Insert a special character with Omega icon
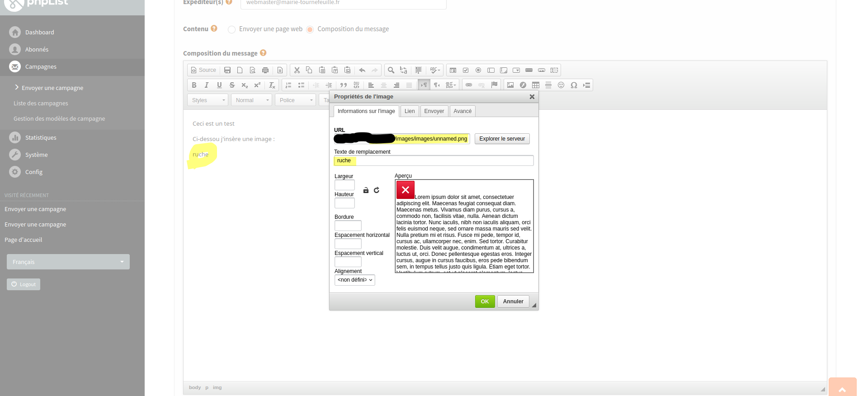Screen dimensions: 868x396 [x=574, y=85]
